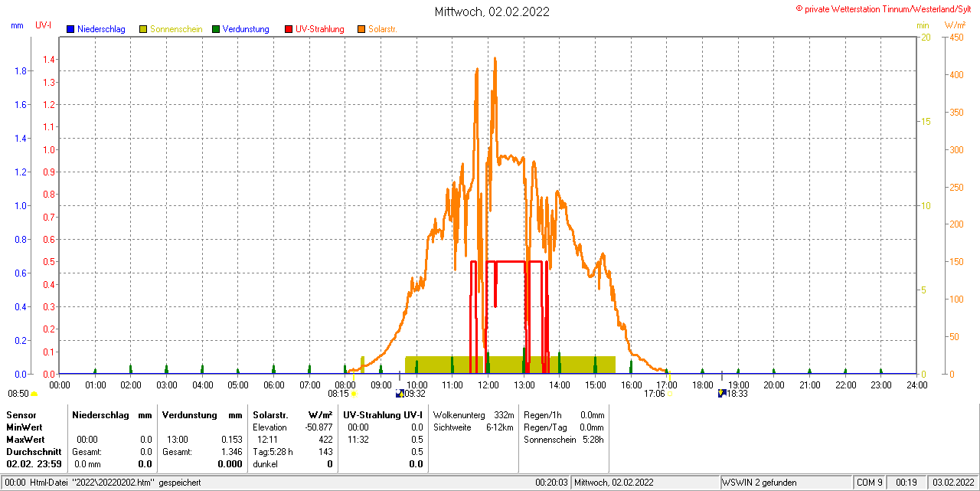Viewport: 980px width, 491px height.
Task: Click the sun icon beside 08:50
Action: [34, 394]
